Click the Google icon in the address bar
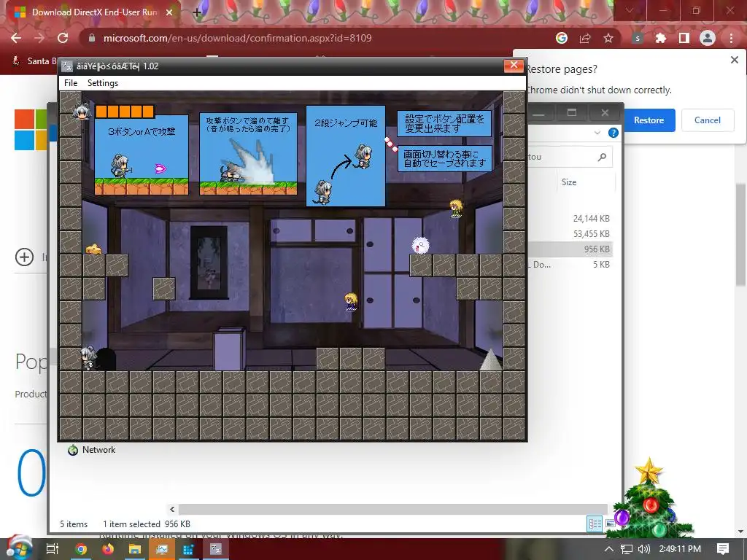Screen dimensions: 747x560 click(x=562, y=38)
